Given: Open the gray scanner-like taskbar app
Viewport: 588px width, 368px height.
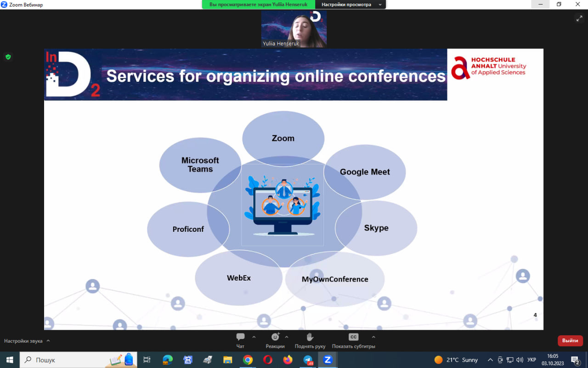Looking at the screenshot, I should (x=207, y=360).
